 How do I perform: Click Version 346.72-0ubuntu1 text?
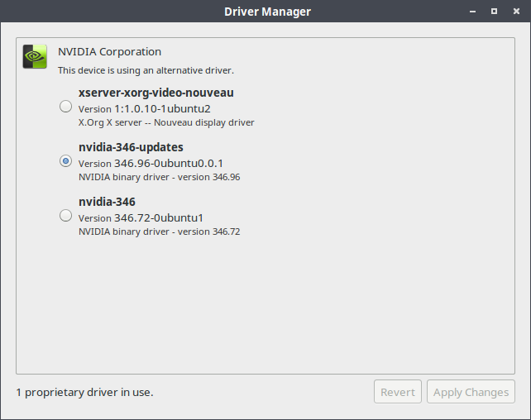pyautogui.click(x=141, y=218)
